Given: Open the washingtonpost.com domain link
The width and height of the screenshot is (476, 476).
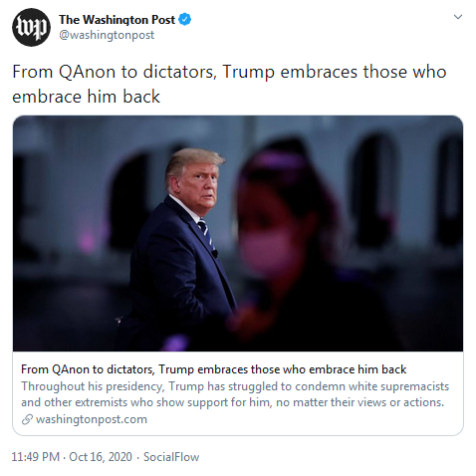Looking at the screenshot, I should 92,419.
